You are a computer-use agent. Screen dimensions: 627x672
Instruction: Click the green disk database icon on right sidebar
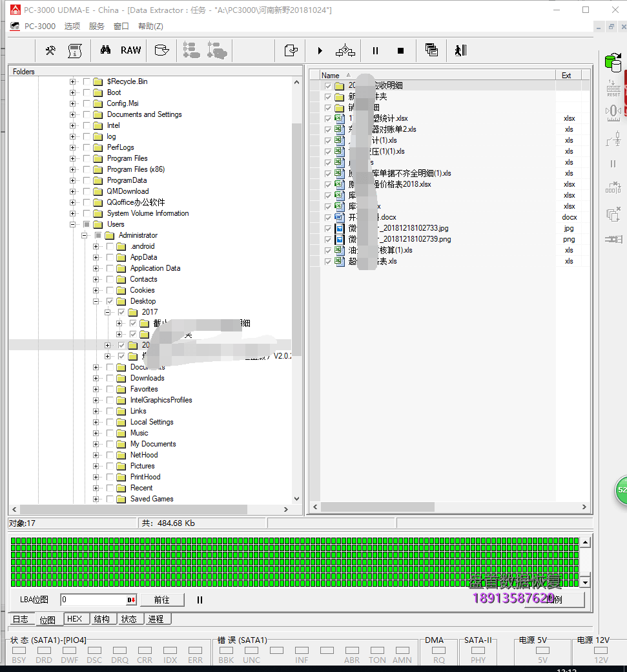point(613,63)
